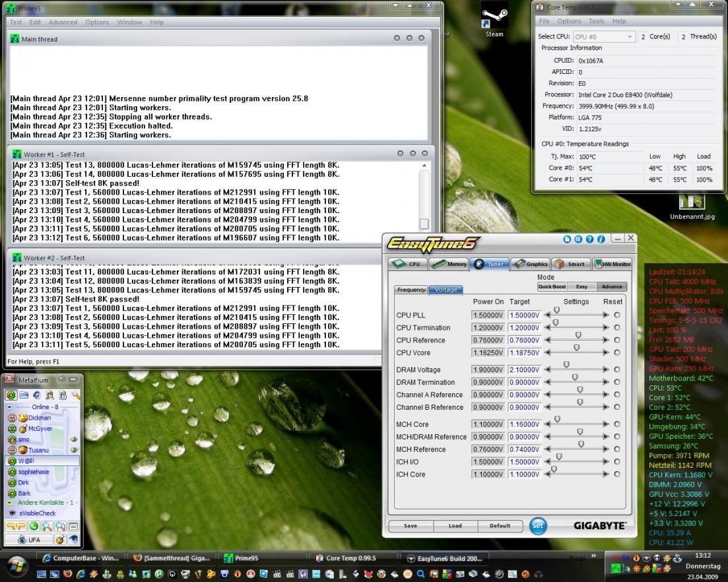Open the Options menu in Prime95

tap(97, 22)
